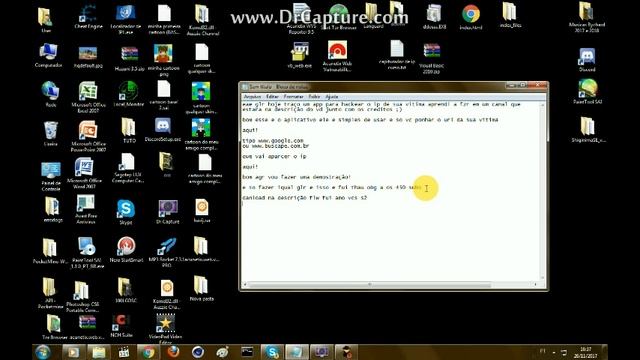
Task: Select the Computador desktop icon
Action: [x=49, y=56]
